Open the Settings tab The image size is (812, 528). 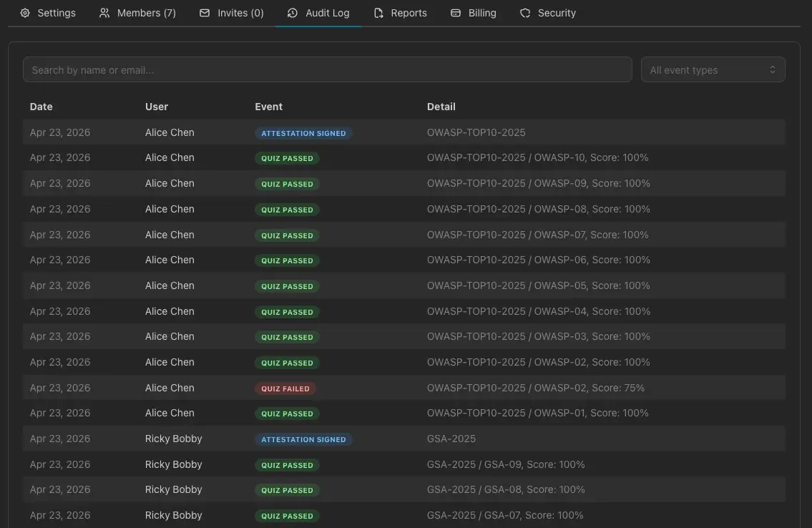[x=48, y=13]
